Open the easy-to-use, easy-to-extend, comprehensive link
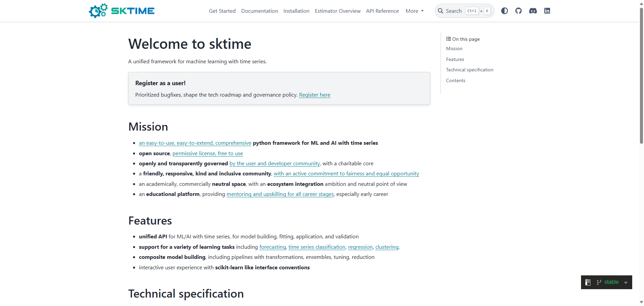This screenshot has width=644, height=306. [x=195, y=143]
